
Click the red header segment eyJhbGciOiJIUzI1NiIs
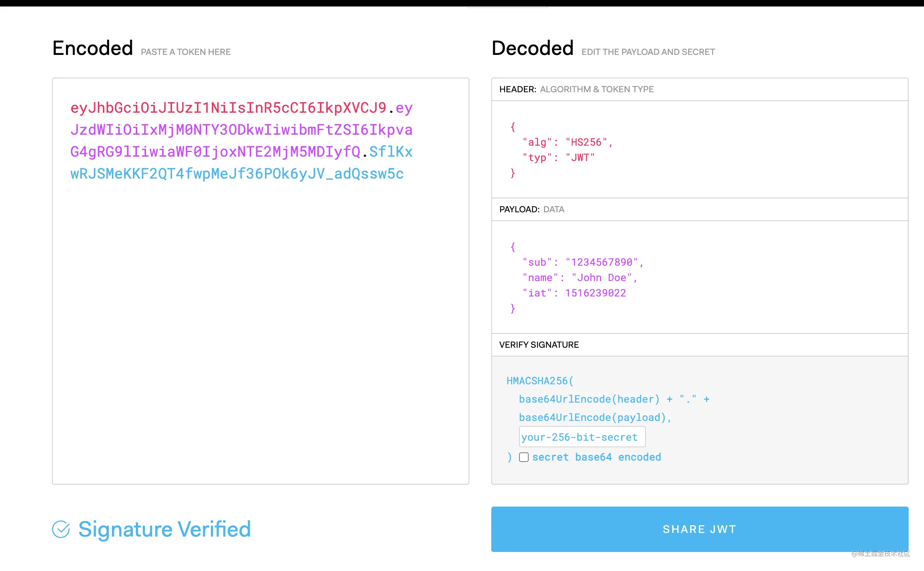[228, 108]
